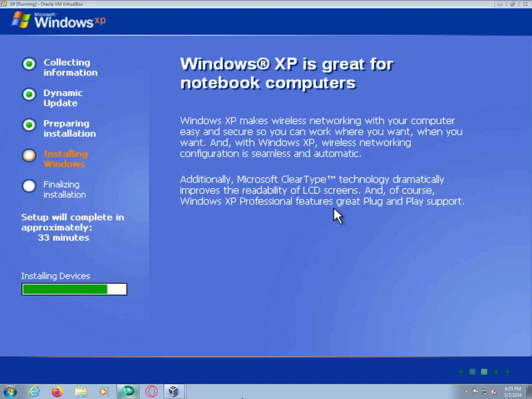The height and width of the screenshot is (399, 532).
Task: Switch to the green bubble app on taskbar
Action: pyautogui.click(x=128, y=391)
